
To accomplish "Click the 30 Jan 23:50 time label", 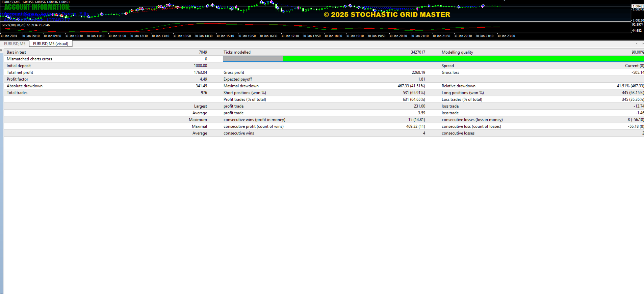I will click(506, 36).
